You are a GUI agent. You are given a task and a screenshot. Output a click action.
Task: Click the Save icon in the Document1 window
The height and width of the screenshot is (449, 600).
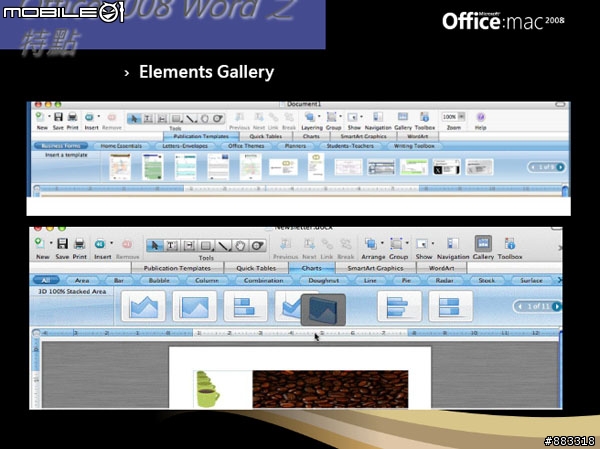(x=58, y=117)
